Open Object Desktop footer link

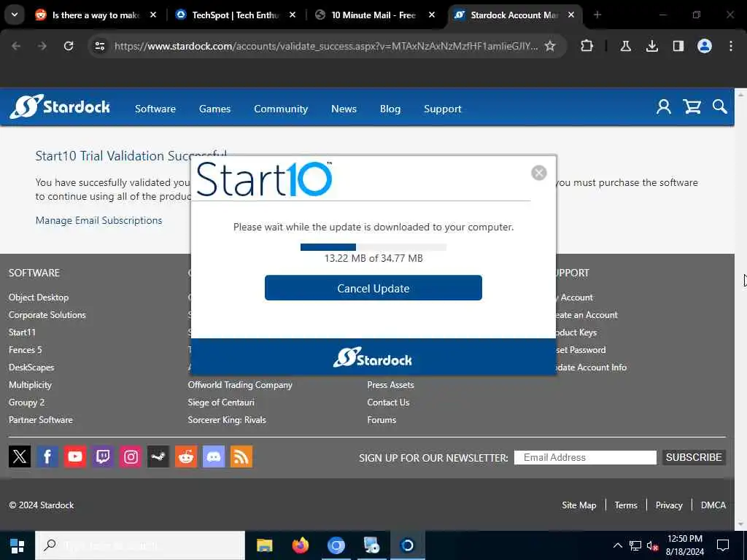pyautogui.click(x=39, y=297)
